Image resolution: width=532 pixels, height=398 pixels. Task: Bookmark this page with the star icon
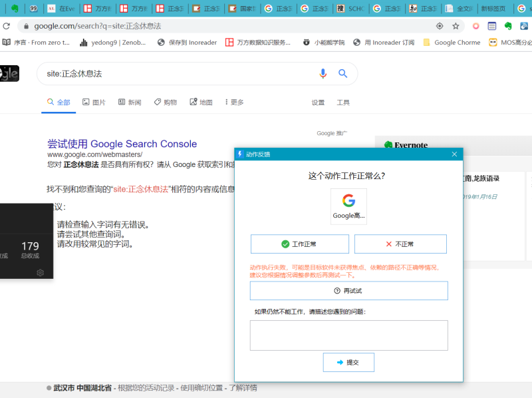456,26
